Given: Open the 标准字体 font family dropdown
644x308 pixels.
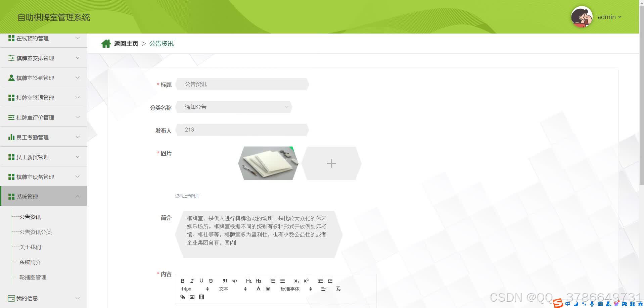Looking at the screenshot, I should [x=290, y=289].
